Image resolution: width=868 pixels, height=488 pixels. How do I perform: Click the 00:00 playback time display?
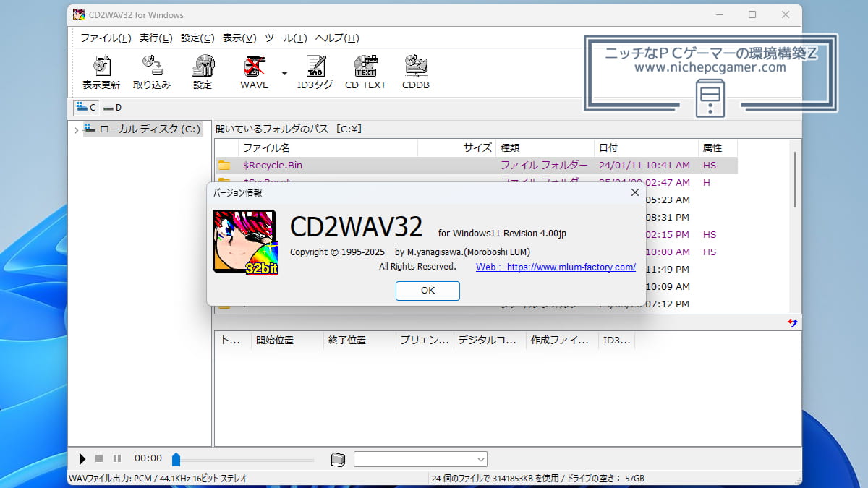point(148,458)
